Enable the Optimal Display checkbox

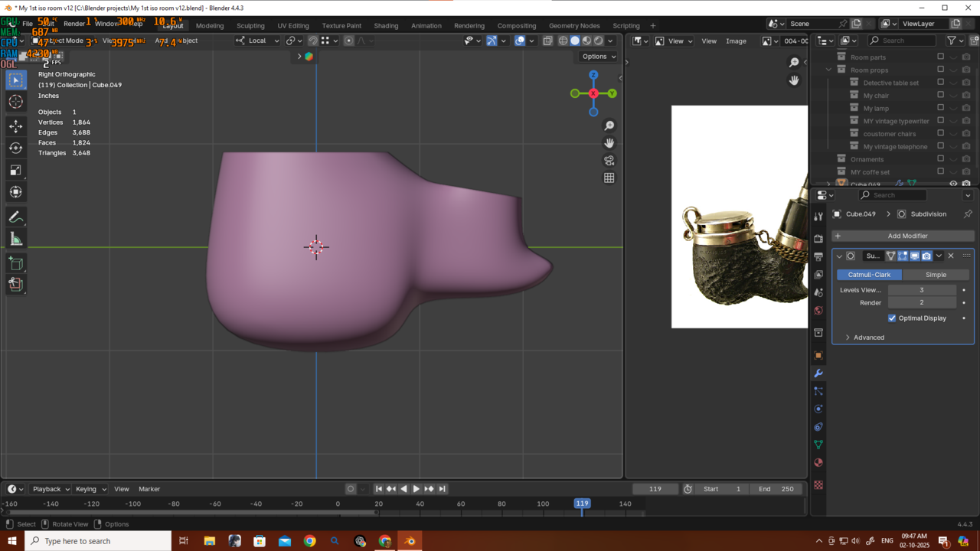coord(892,318)
